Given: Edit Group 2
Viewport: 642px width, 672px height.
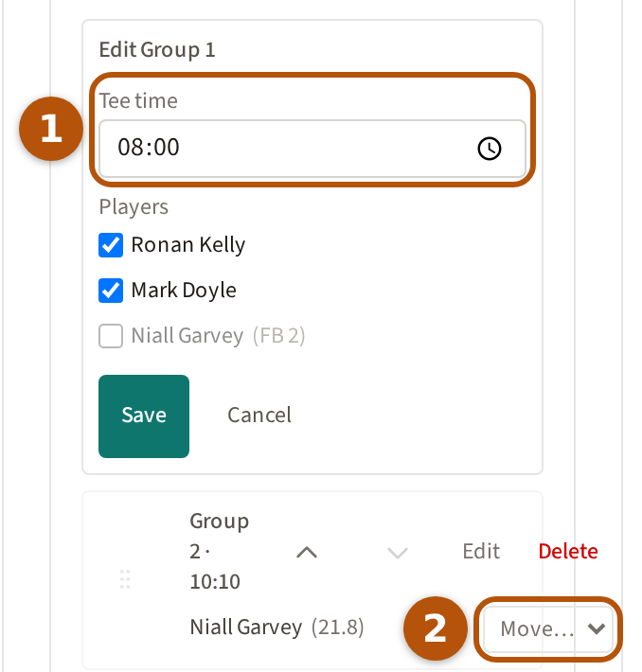Looking at the screenshot, I should (x=481, y=551).
